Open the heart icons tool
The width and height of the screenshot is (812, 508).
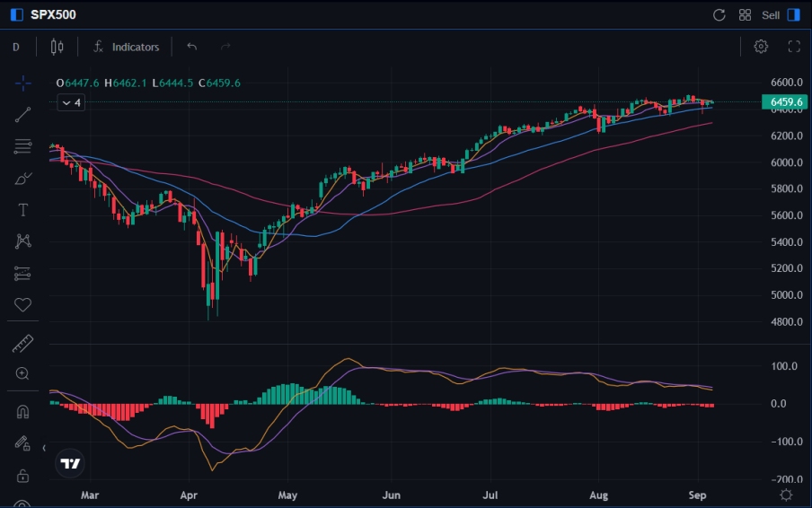click(22, 304)
